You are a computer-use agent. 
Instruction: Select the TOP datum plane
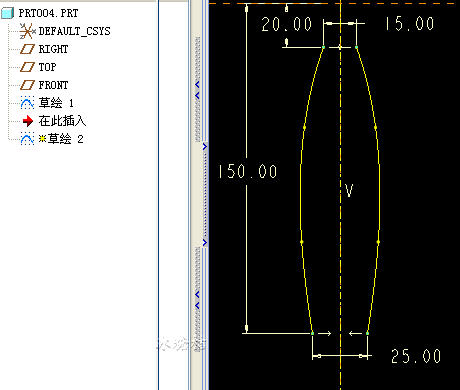[47, 67]
